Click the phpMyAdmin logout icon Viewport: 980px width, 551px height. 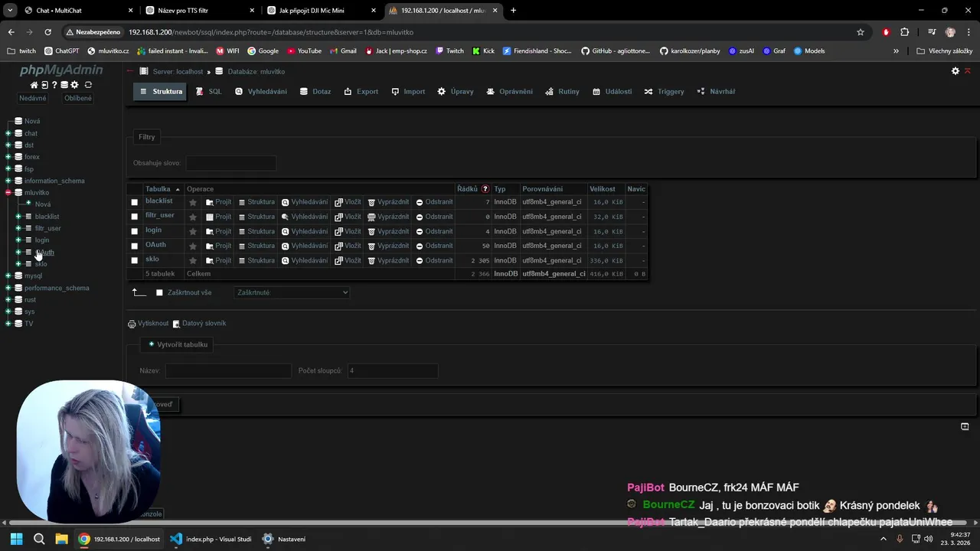tap(44, 85)
